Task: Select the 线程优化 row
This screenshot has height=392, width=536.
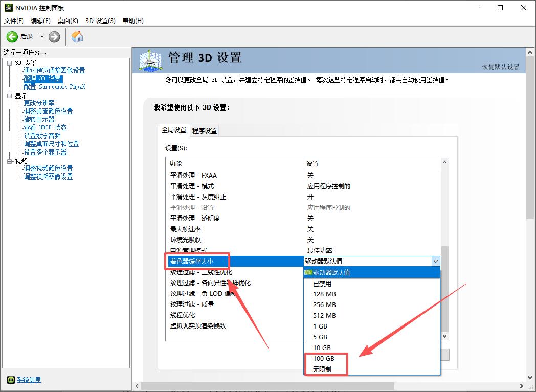Action: 235,315
